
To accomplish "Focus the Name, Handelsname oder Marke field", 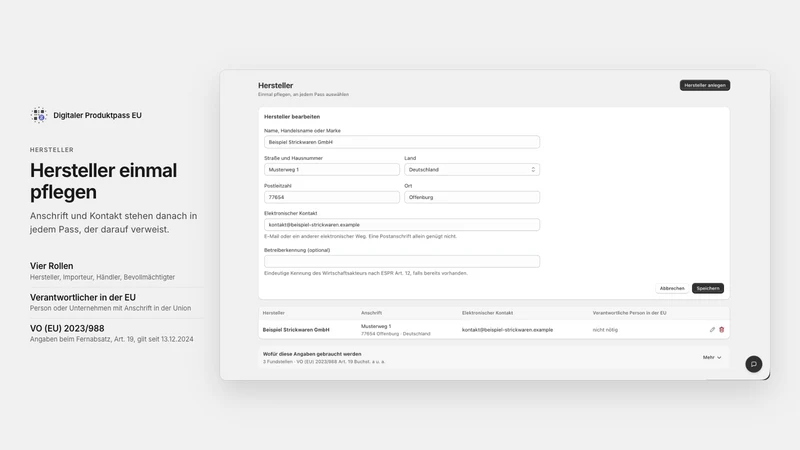I will point(402,142).
